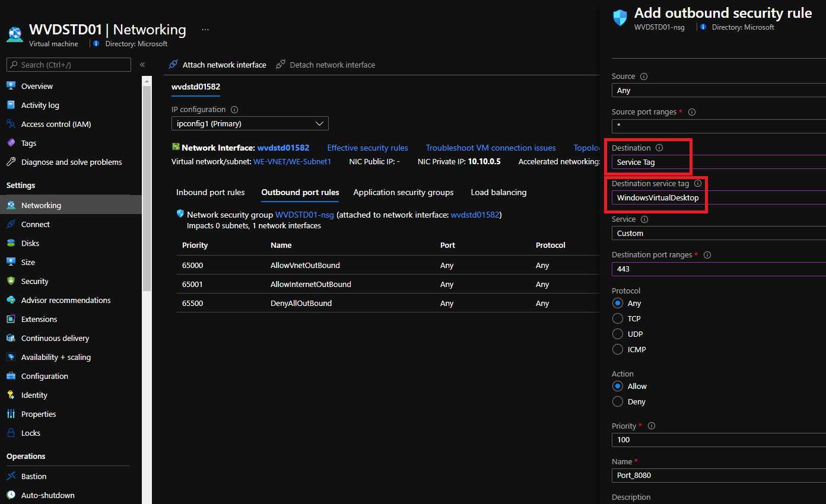Screen dimensions: 826x504
Task: Open the Bastion operations blade
Action: tap(34, 476)
